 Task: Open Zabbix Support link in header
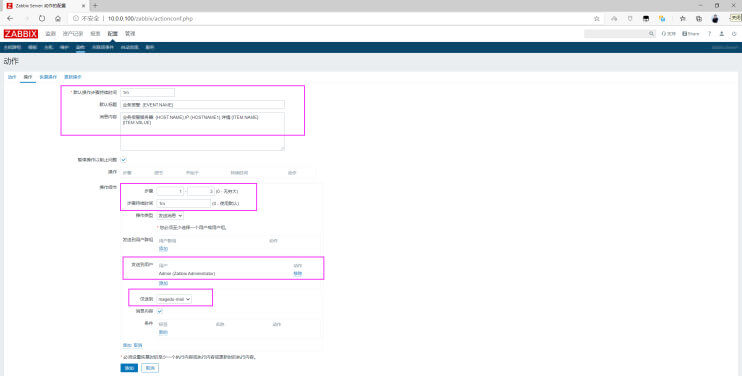point(669,34)
